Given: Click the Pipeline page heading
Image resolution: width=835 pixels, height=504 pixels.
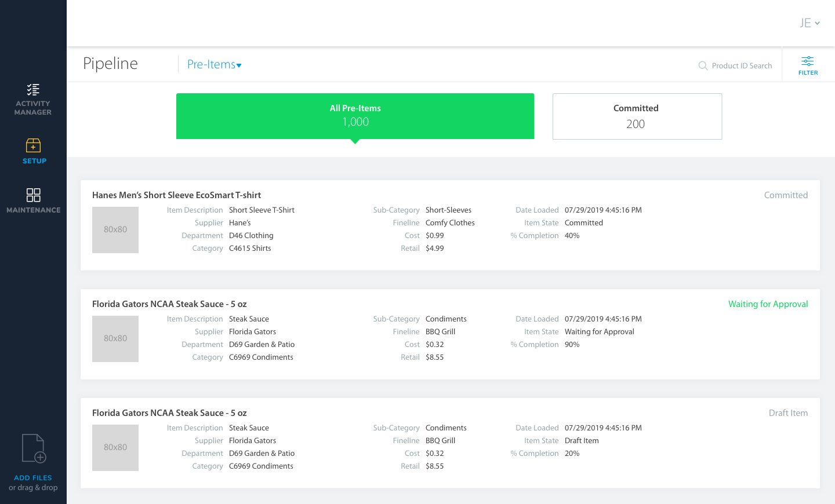Looking at the screenshot, I should 110,64.
